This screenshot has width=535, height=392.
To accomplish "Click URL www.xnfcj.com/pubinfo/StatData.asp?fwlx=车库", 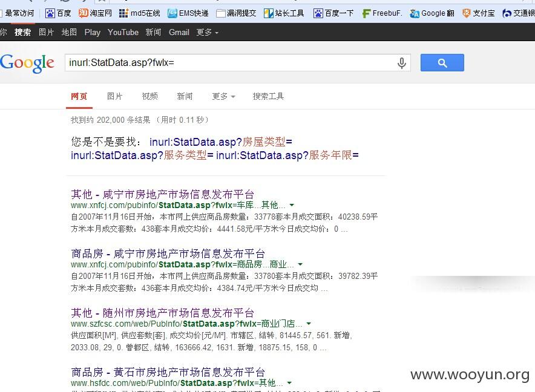I will (178, 206).
